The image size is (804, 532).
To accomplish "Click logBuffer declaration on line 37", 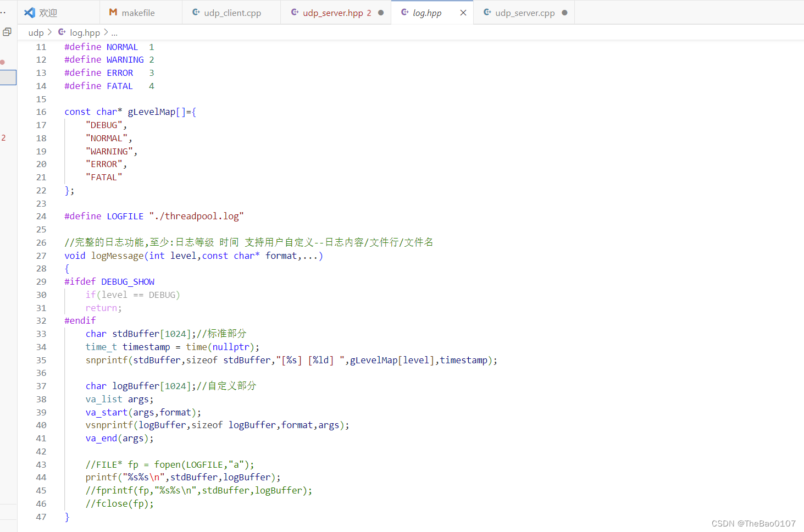I will click(x=136, y=386).
